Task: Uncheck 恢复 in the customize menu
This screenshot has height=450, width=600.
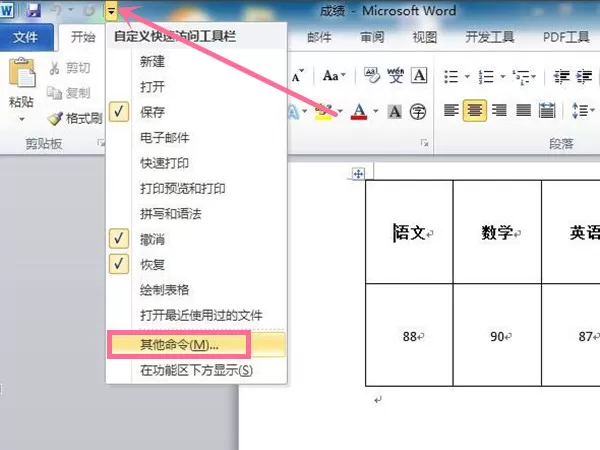Action: click(x=196, y=264)
